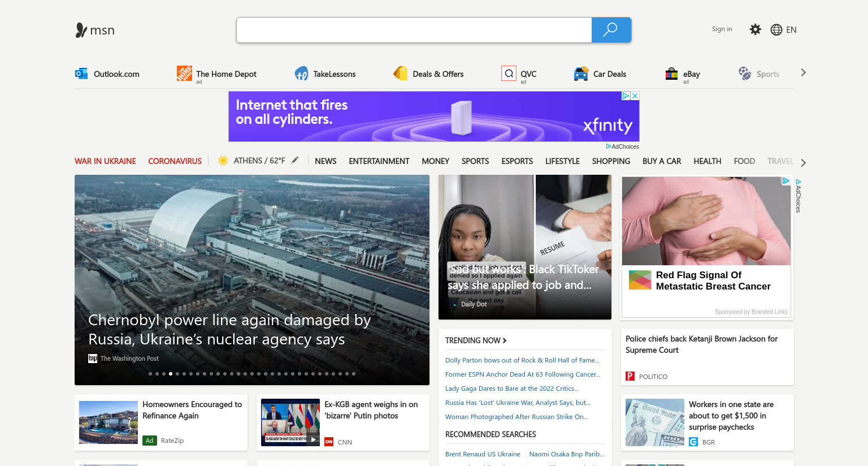The image size is (868, 466).
Task: Open the Black TikToker resume story image
Action: [x=525, y=247]
